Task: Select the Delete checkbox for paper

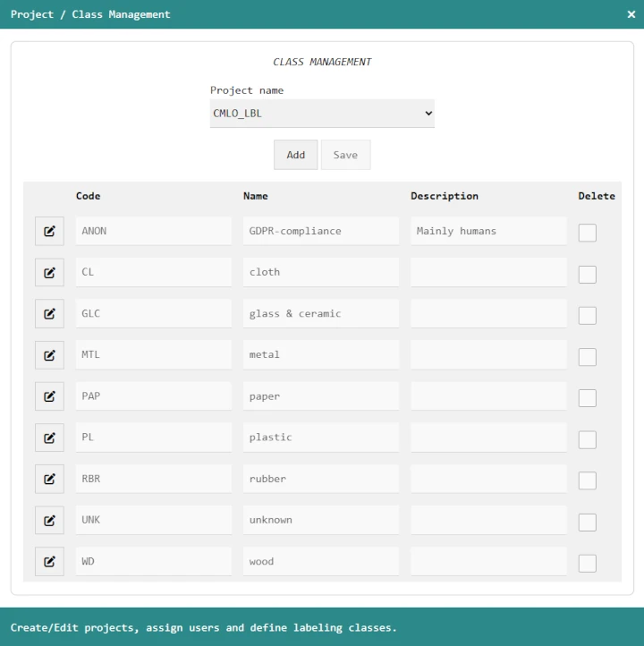Action: 587,398
